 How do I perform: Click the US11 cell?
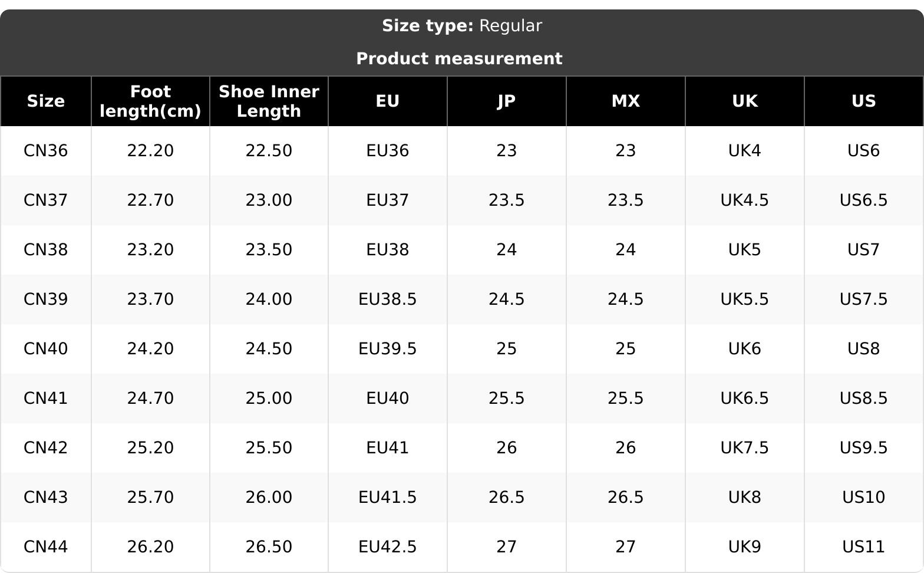(864, 547)
